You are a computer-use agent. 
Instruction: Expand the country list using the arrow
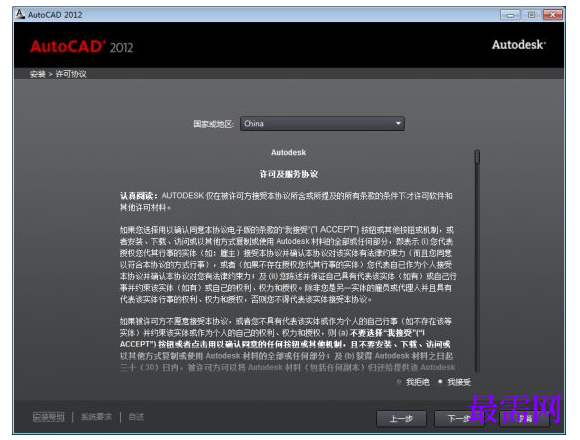point(398,123)
